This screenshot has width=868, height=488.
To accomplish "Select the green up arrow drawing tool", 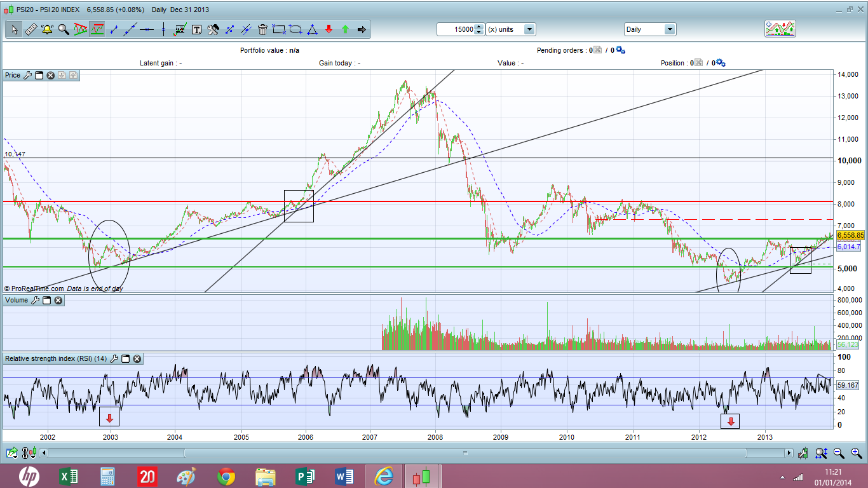I will (x=345, y=29).
